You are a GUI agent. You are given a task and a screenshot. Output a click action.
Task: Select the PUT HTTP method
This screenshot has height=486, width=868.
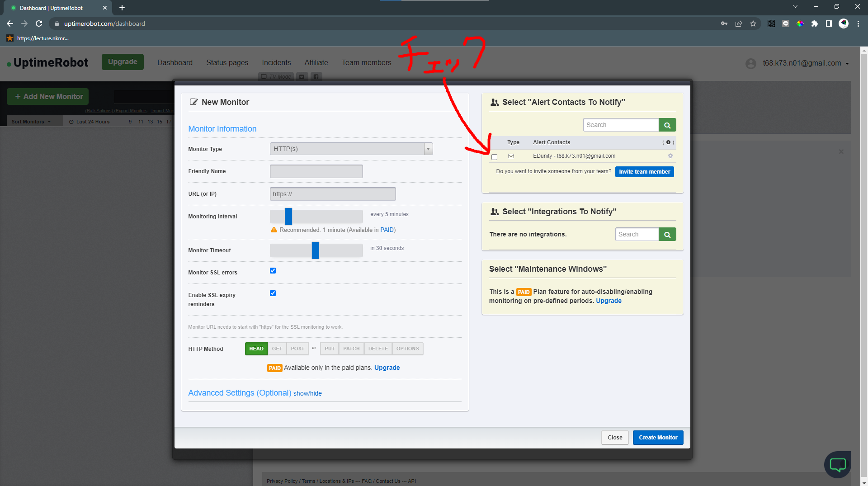point(330,349)
